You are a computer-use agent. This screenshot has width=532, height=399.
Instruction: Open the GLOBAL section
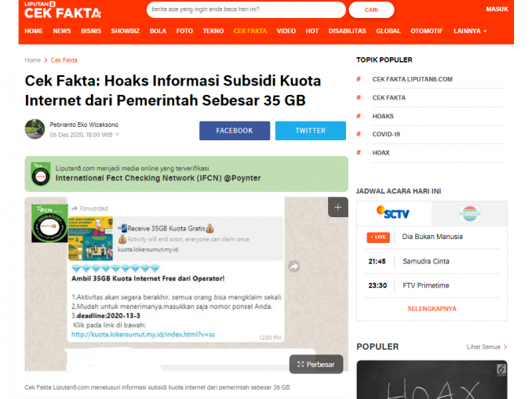(x=388, y=31)
